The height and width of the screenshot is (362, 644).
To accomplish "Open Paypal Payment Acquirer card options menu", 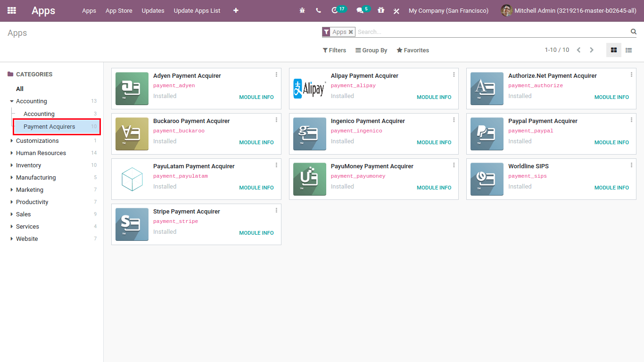I will (631, 120).
